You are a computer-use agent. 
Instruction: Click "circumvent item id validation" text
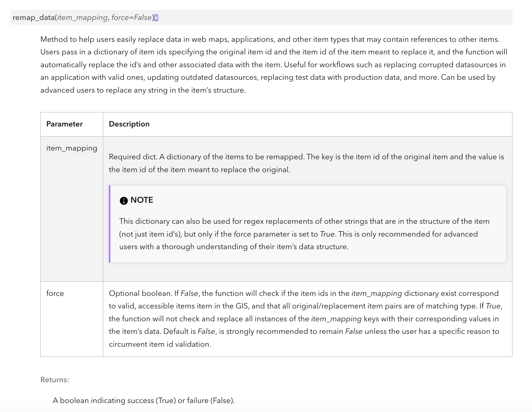click(160, 344)
